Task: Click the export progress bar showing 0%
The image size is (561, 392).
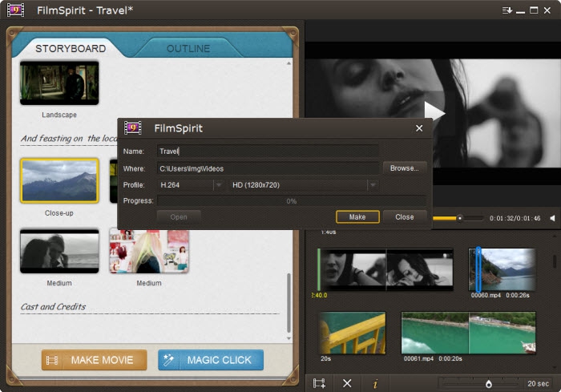Action: click(292, 201)
